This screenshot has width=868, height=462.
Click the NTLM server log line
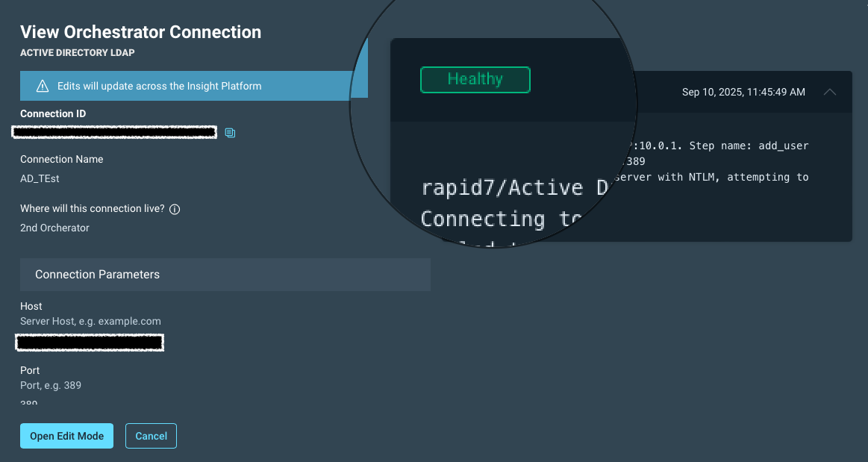click(x=713, y=177)
